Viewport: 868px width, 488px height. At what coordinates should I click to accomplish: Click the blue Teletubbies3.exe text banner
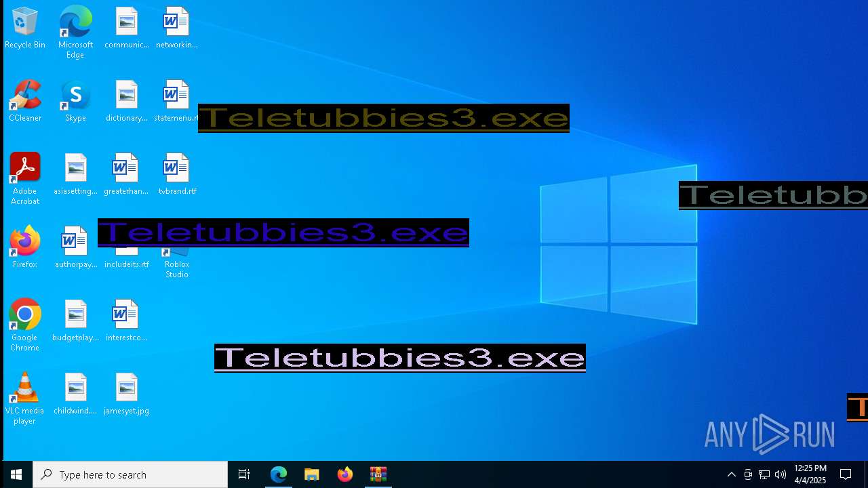tap(283, 232)
